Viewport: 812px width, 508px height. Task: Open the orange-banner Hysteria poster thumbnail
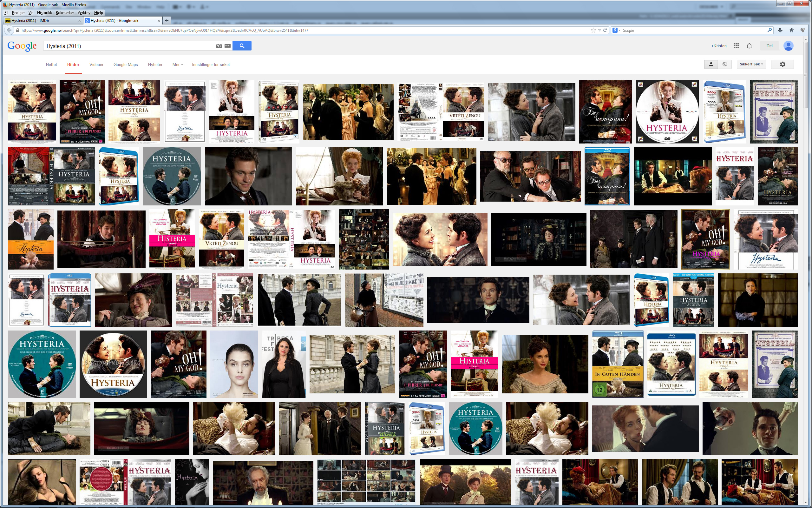point(31,239)
